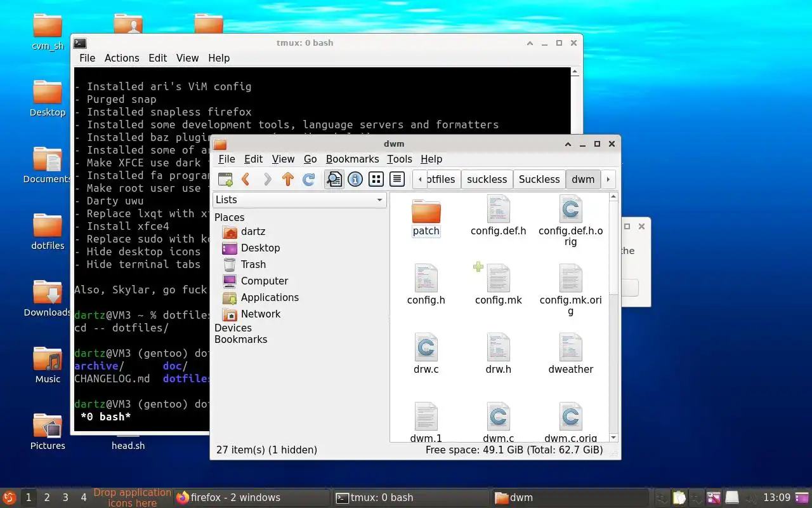The height and width of the screenshot is (508, 812).
Task: Toggle the file preview toolbar icon
Action: 334,179
